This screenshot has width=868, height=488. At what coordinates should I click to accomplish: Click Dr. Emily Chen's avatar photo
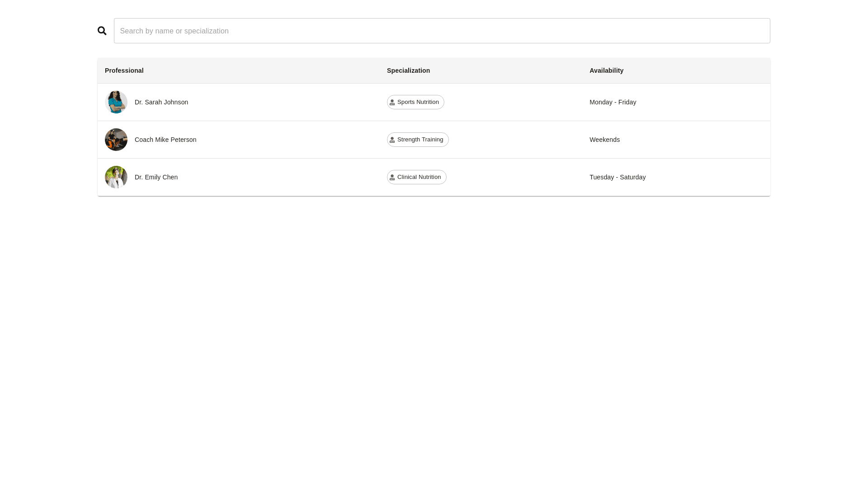(x=116, y=177)
